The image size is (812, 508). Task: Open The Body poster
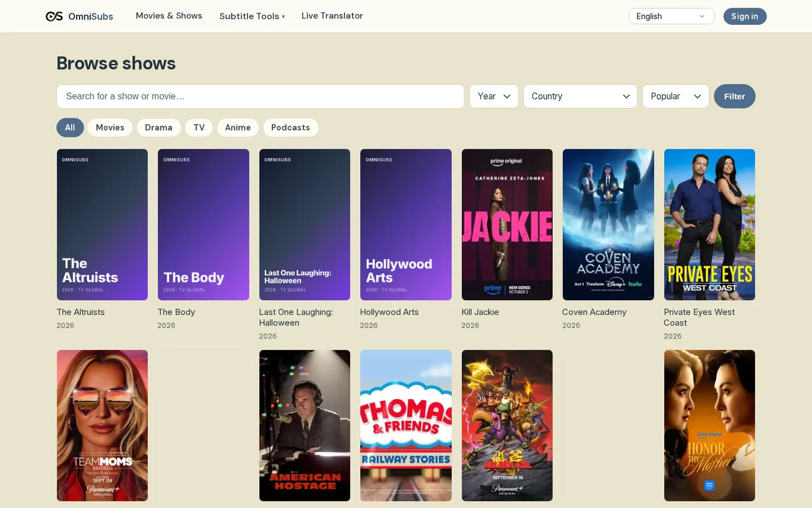pyautogui.click(x=204, y=225)
